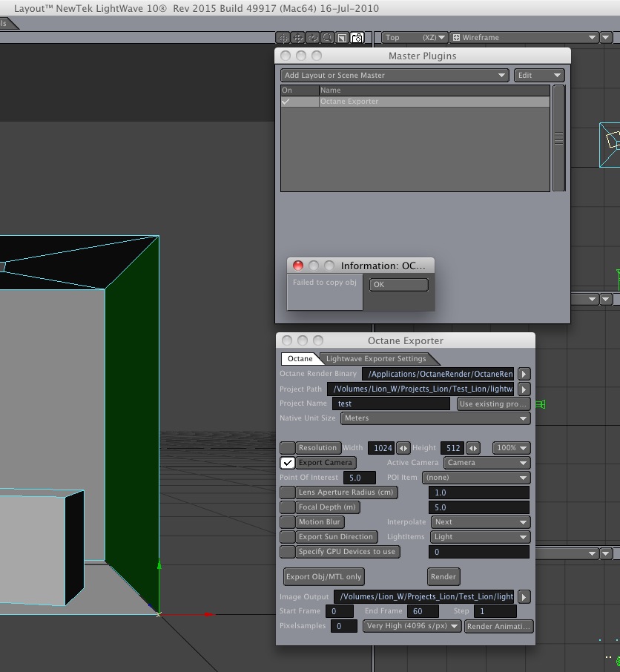
Task: Click the Image Output path field
Action: (423, 596)
